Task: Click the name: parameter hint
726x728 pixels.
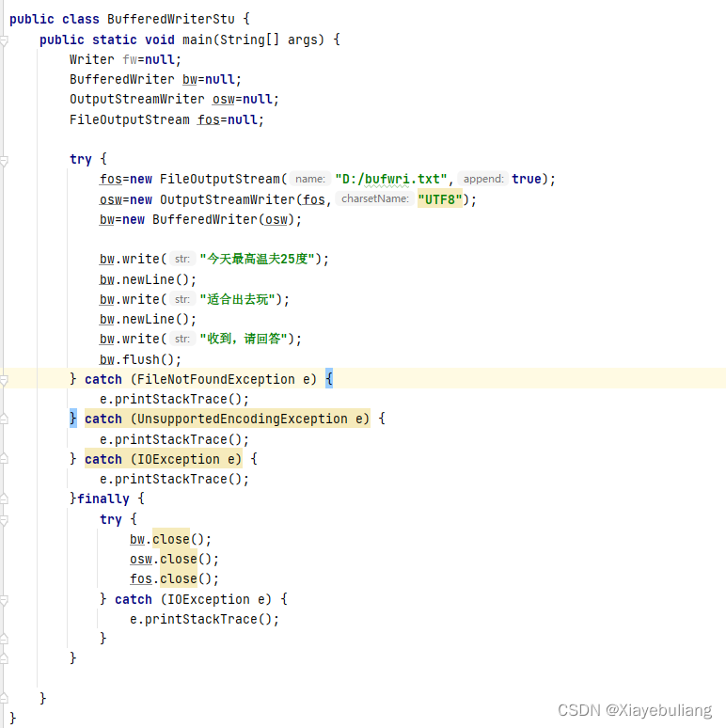Action: coord(310,179)
